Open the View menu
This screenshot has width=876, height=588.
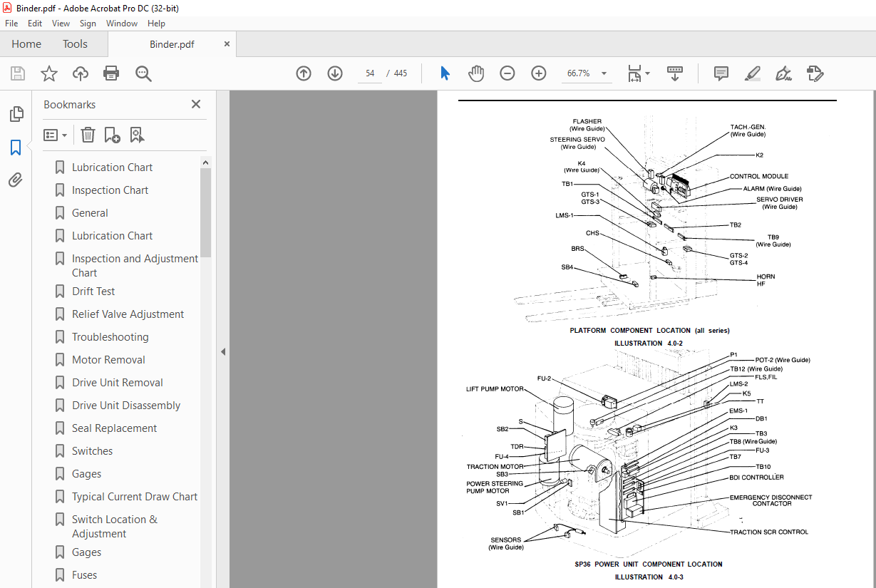(61, 24)
